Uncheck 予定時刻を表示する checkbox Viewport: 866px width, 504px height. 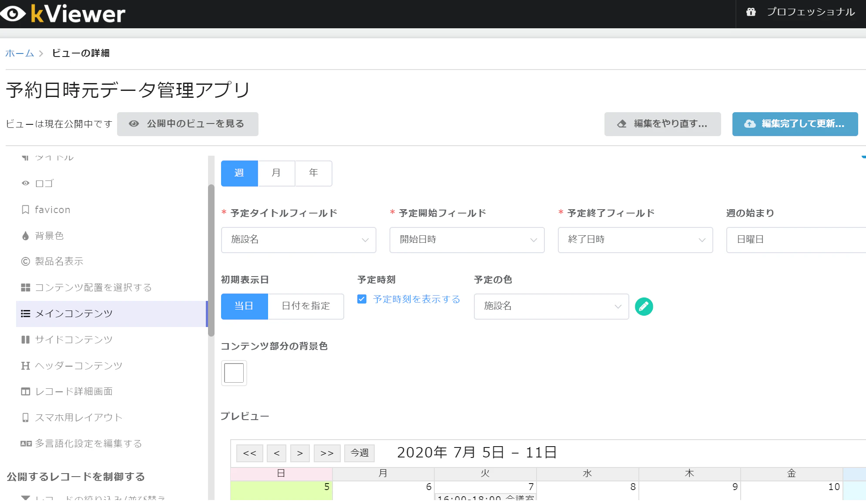362,299
